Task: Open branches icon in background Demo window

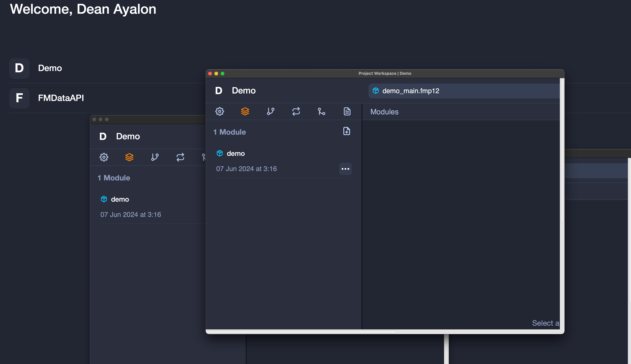Action: 155,157
